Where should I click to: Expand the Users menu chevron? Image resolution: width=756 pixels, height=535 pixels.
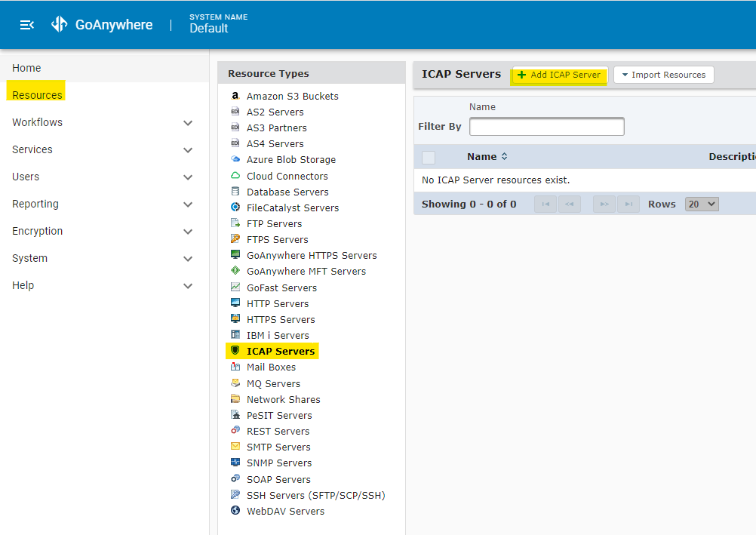188,177
